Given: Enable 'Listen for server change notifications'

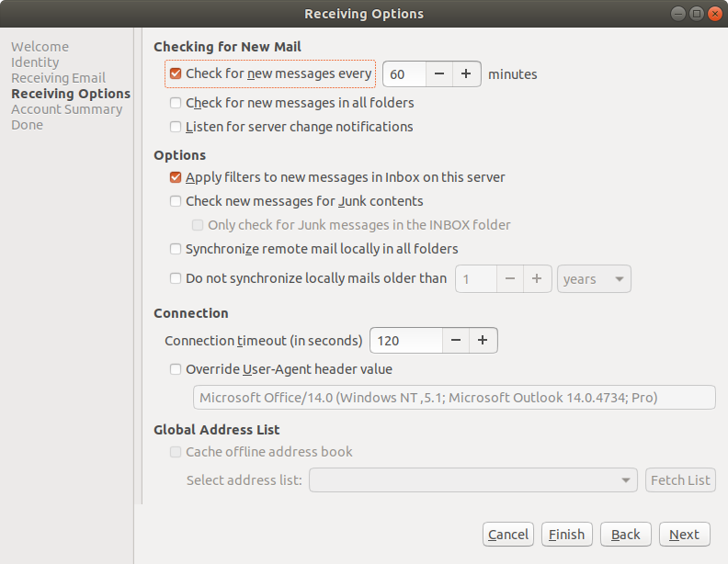Looking at the screenshot, I should click(x=176, y=127).
